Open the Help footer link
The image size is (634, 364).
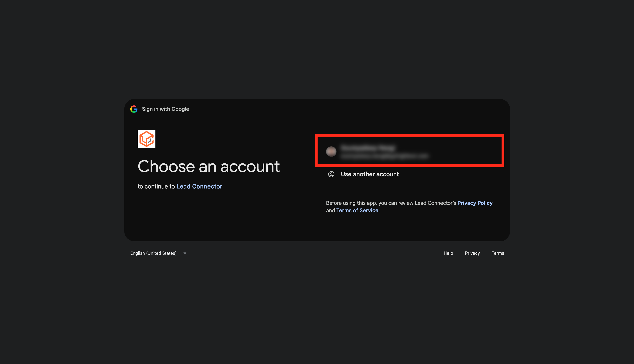448,253
